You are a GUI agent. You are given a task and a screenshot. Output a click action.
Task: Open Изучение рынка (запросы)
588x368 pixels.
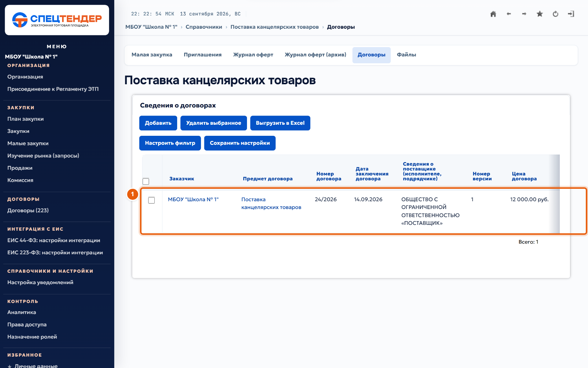pyautogui.click(x=43, y=156)
